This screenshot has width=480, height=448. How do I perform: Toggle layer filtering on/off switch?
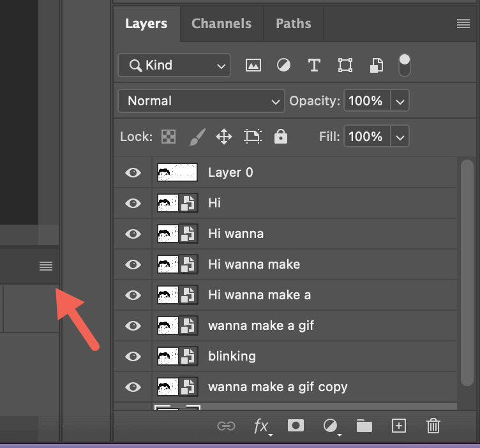[x=405, y=65]
